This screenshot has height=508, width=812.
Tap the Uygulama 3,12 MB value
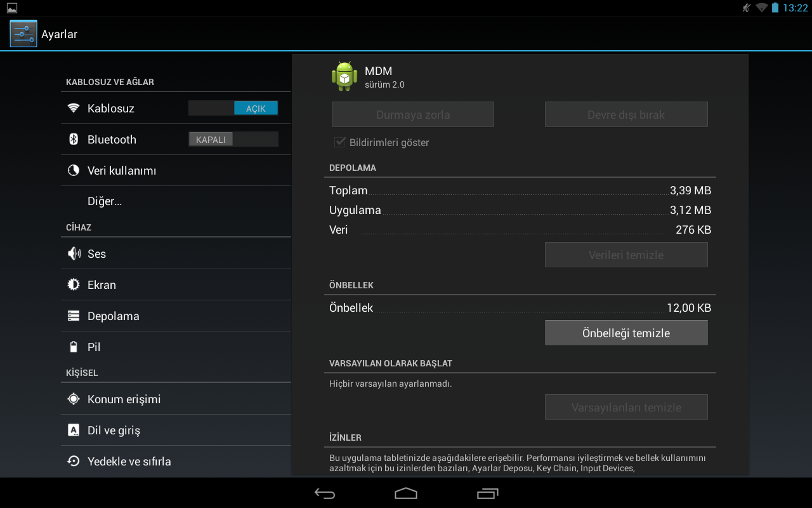pyautogui.click(x=690, y=210)
